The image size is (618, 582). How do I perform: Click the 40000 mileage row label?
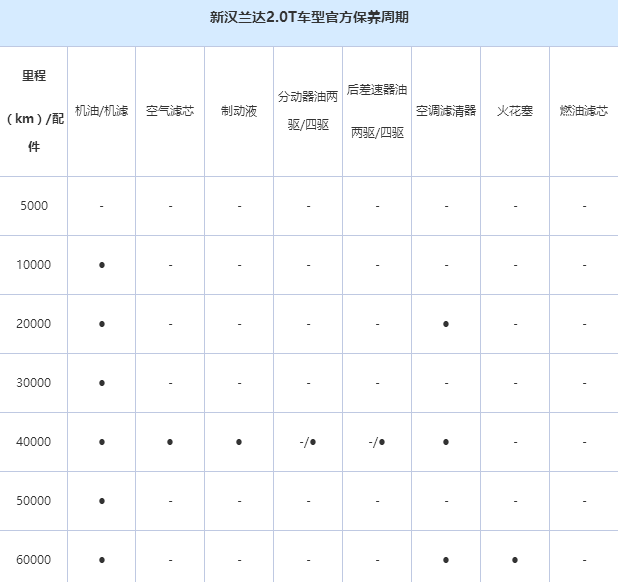(x=34, y=442)
